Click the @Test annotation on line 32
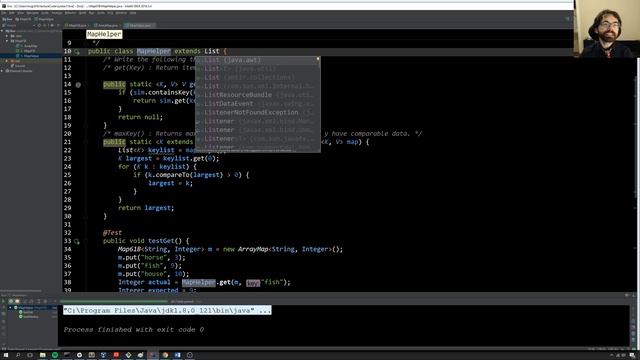The height and width of the screenshot is (360, 640). click(112, 233)
